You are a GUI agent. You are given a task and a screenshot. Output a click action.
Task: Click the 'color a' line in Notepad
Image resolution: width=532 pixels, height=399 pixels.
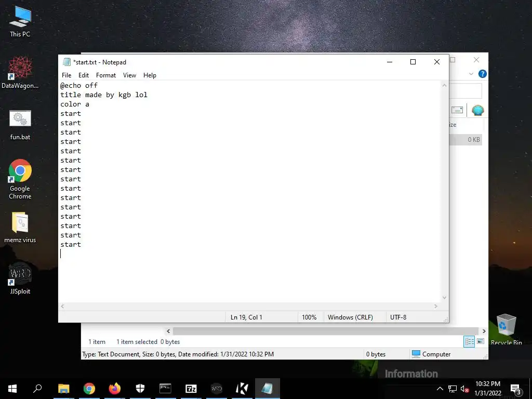pos(75,104)
